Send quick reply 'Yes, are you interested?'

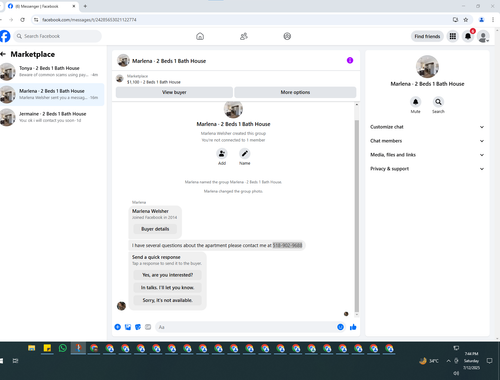(168, 275)
